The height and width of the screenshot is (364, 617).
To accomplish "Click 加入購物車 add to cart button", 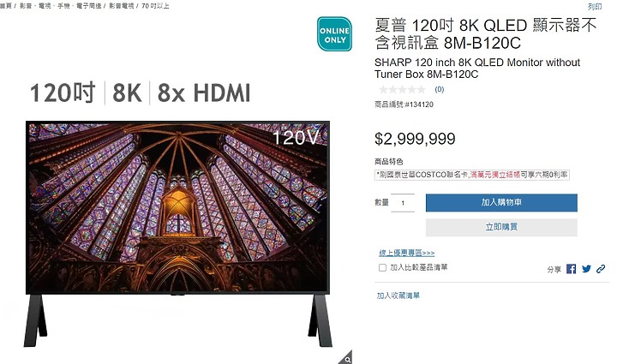I will (x=501, y=202).
